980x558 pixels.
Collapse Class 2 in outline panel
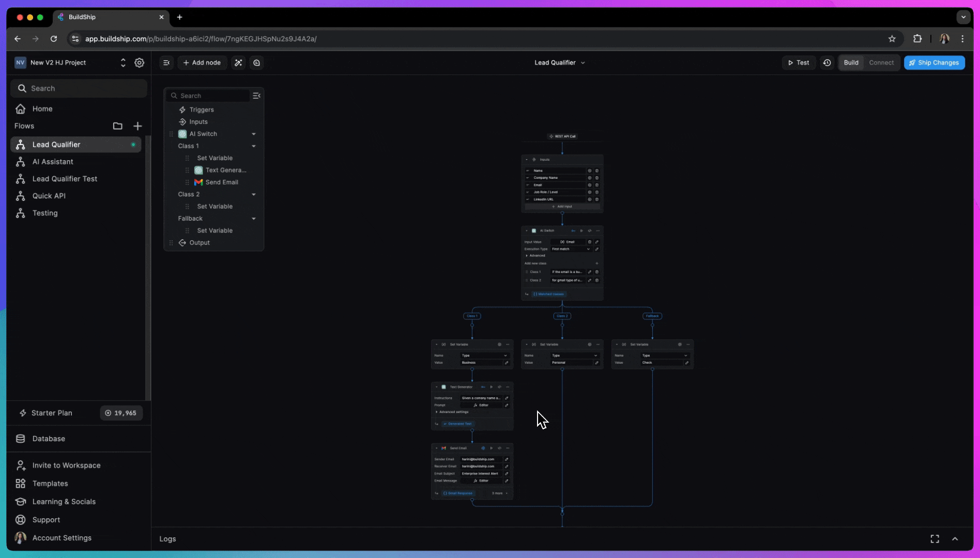254,195
